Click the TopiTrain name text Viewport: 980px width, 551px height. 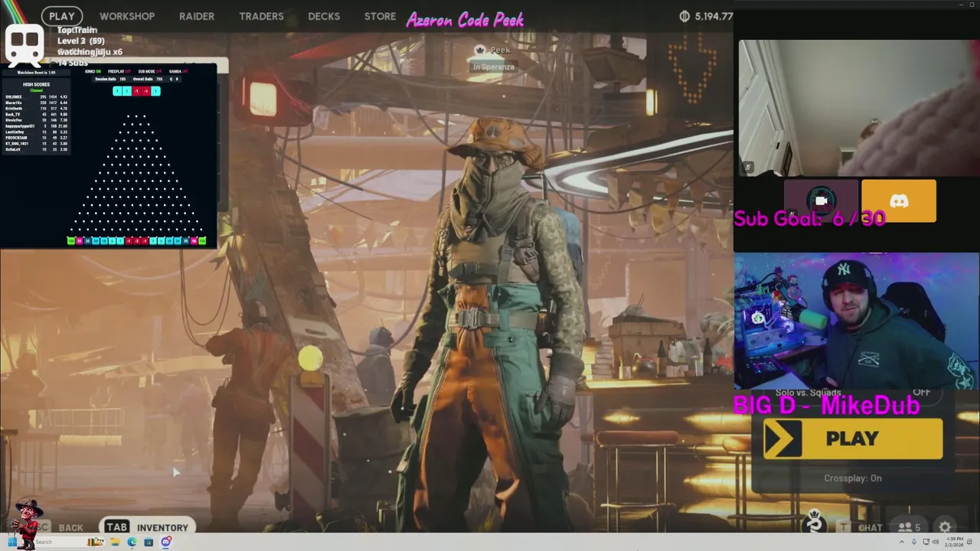click(x=77, y=30)
